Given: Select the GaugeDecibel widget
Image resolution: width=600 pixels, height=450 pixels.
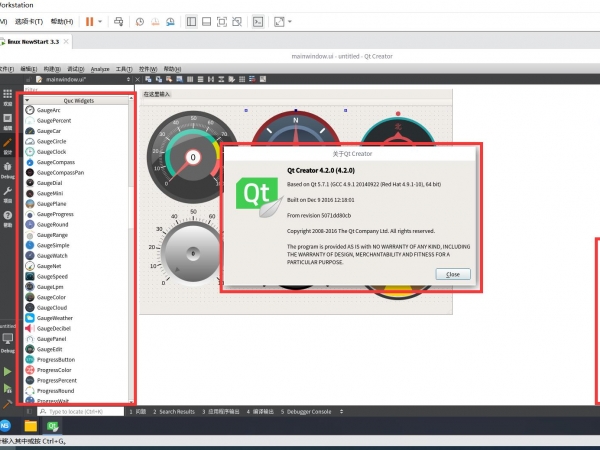Looking at the screenshot, I should pyautogui.click(x=56, y=328).
